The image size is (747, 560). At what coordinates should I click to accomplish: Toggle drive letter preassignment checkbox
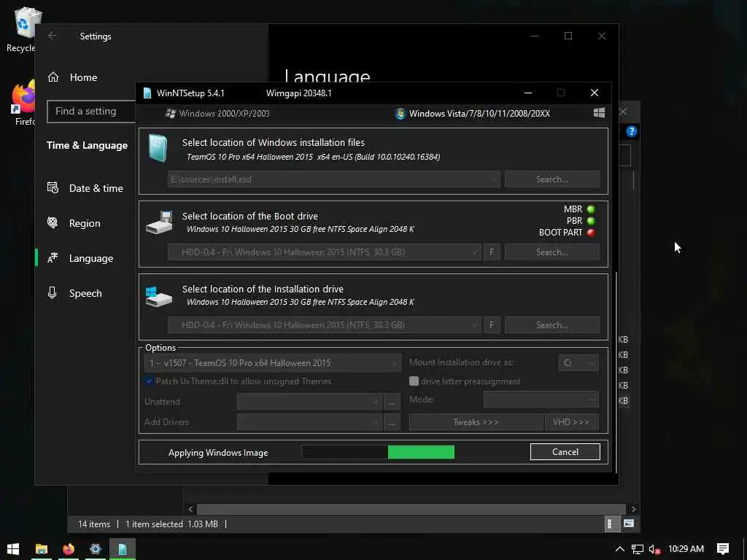coord(414,381)
